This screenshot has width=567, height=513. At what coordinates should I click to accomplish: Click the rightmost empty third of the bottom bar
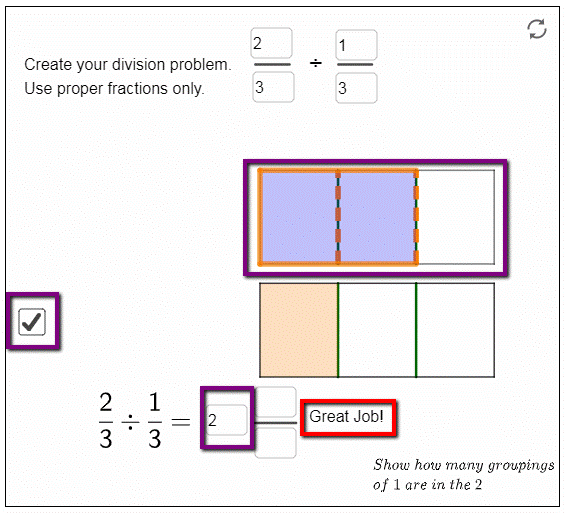(x=455, y=330)
